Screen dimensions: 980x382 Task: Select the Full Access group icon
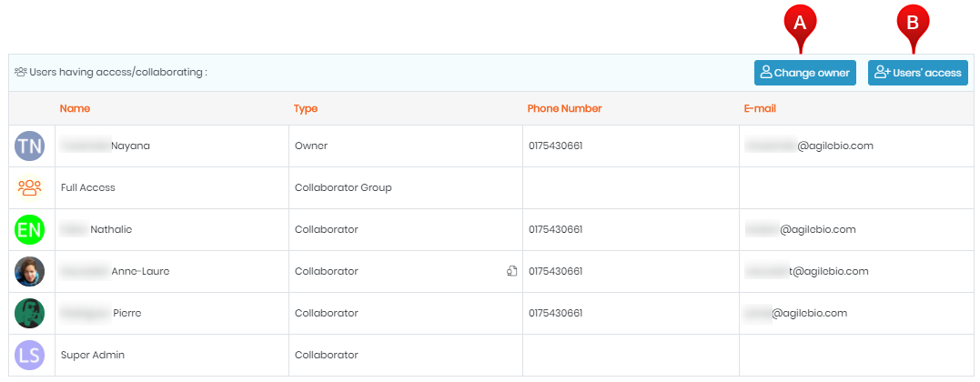click(x=29, y=187)
